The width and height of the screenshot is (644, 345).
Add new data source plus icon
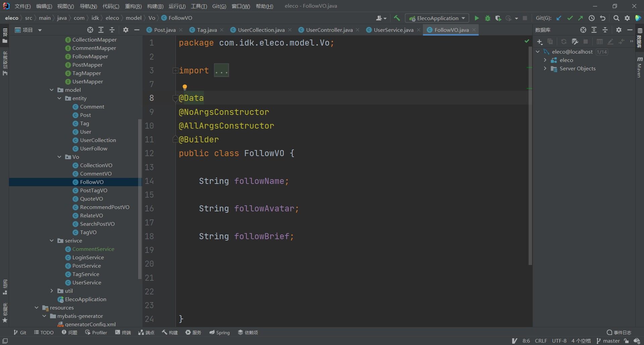coord(540,42)
